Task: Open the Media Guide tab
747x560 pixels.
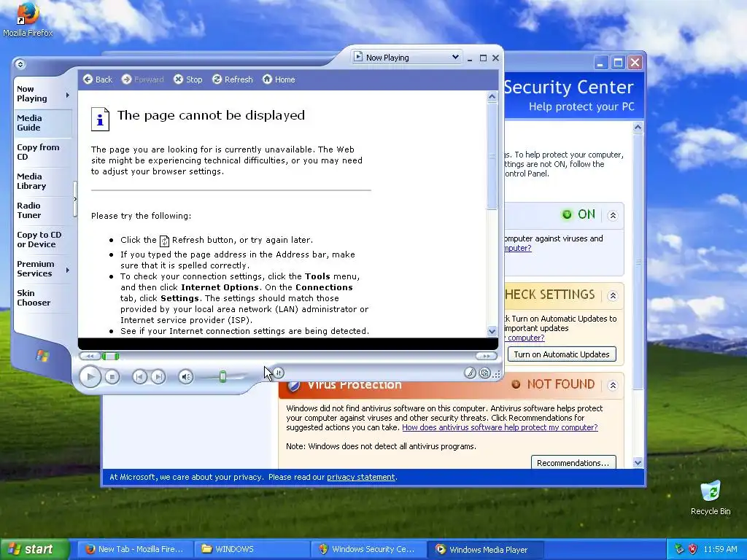Action: point(43,122)
